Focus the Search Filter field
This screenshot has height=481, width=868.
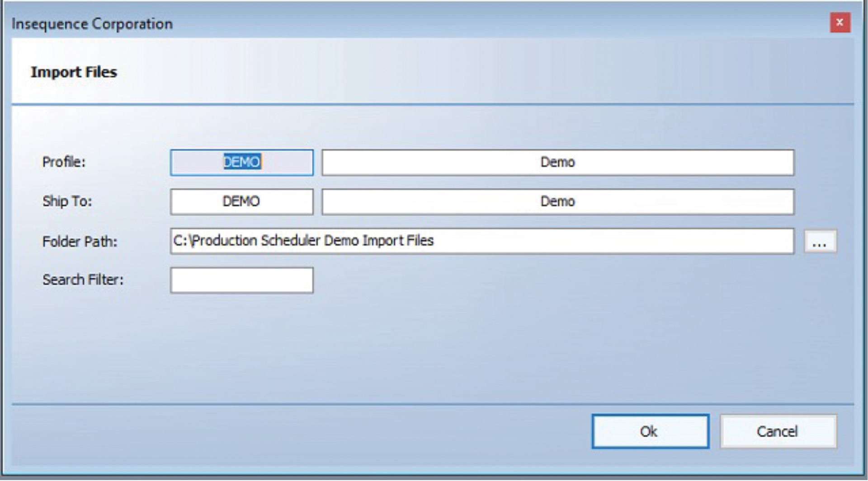click(241, 280)
